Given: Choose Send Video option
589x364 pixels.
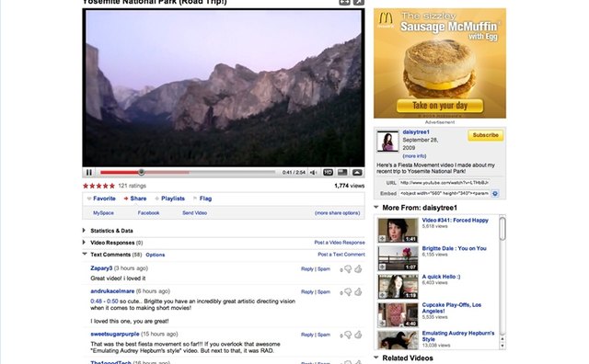Looking at the screenshot, I should coord(194,212).
